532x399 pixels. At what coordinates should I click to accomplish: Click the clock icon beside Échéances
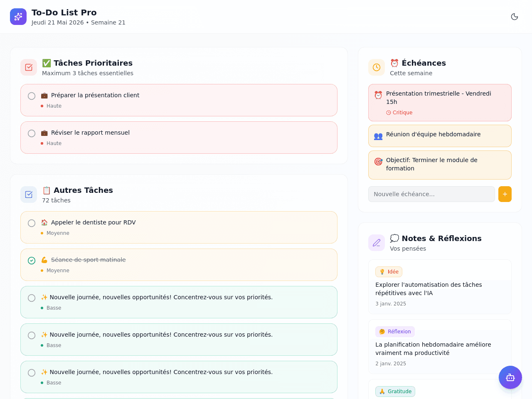point(377,67)
